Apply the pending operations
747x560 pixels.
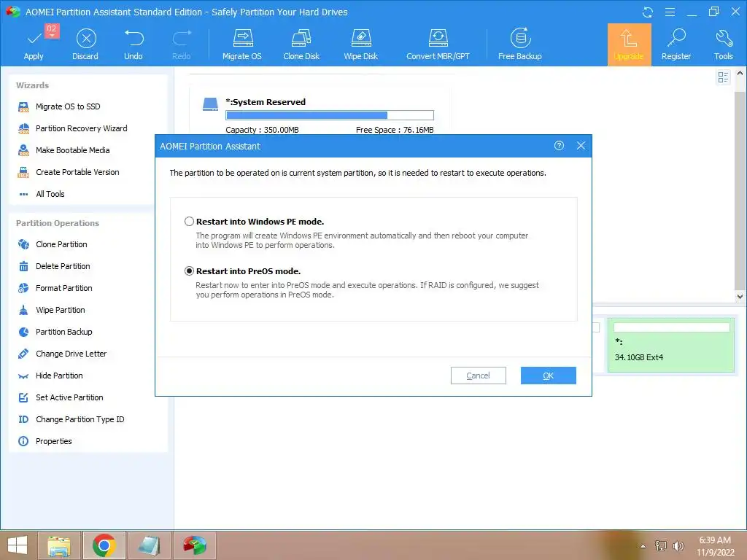(34, 44)
